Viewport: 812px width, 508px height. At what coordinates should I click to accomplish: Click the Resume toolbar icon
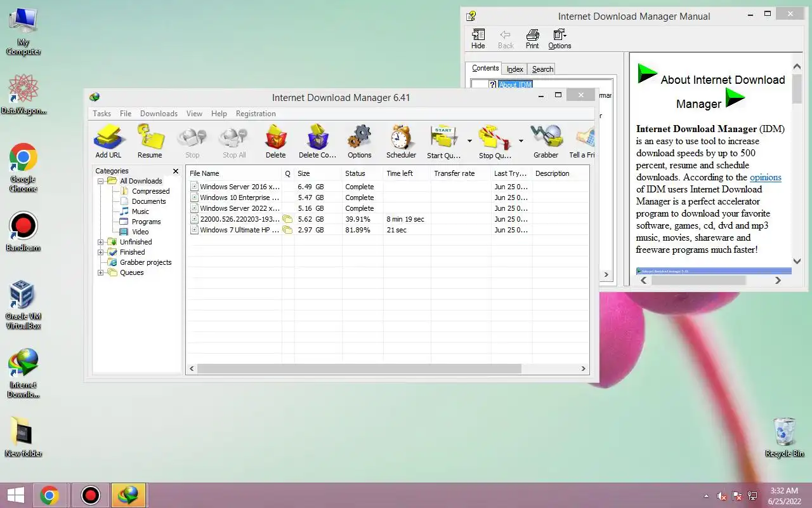(150, 141)
